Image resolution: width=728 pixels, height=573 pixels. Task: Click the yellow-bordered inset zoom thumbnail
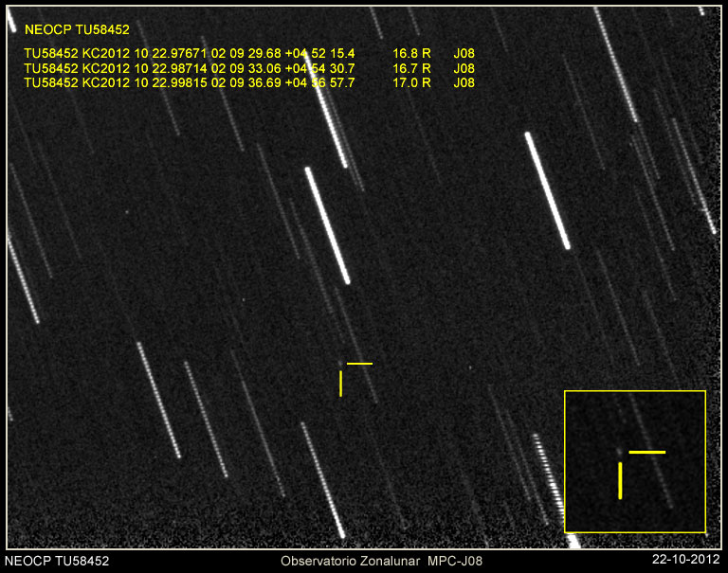coord(635,461)
